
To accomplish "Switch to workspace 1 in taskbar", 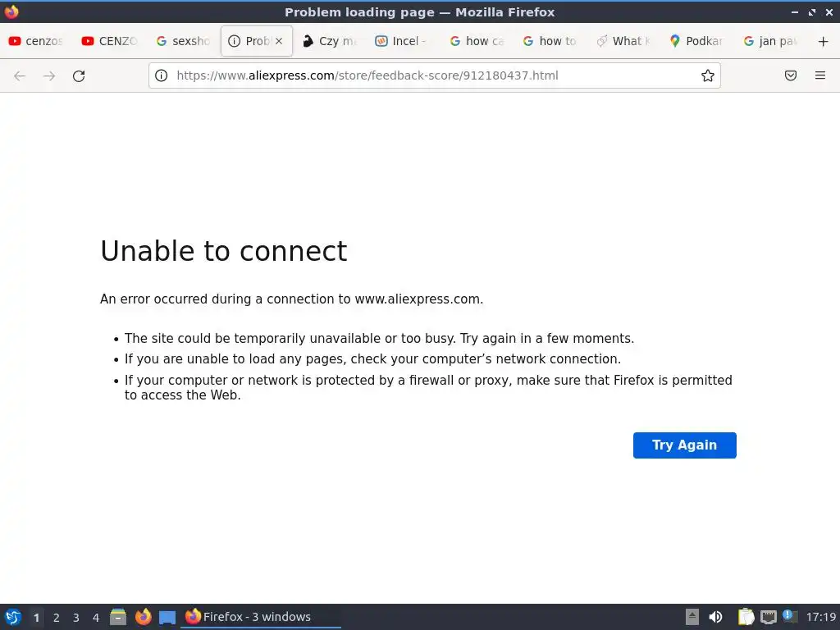I will click(x=36, y=618).
